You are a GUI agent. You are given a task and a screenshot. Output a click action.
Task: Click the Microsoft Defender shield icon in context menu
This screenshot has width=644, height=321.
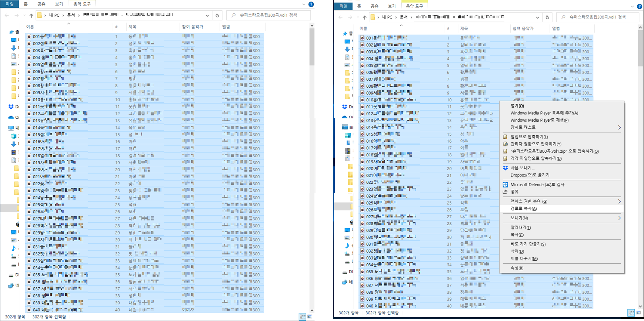pos(505,185)
